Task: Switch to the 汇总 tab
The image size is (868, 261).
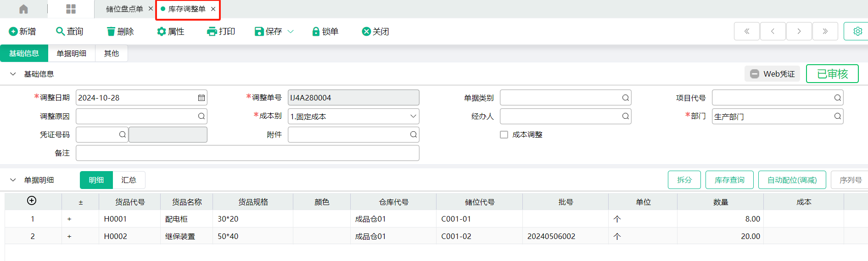Action: (x=129, y=180)
